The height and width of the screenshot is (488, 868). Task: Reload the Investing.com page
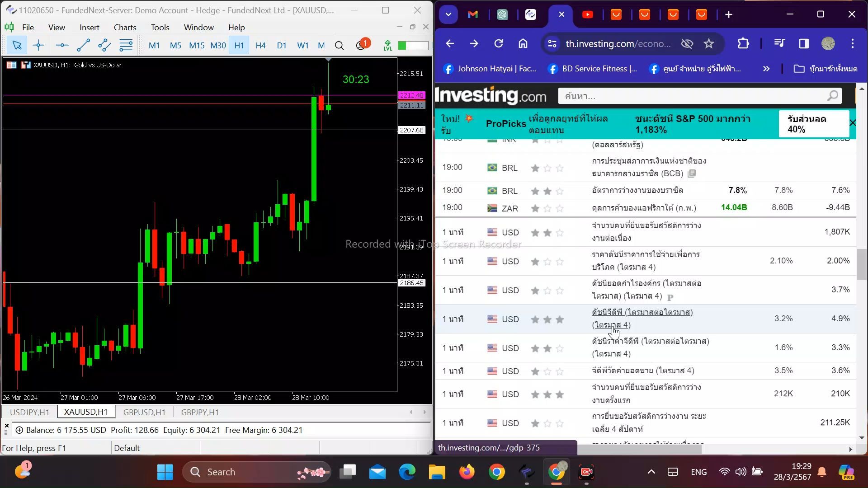coord(499,44)
